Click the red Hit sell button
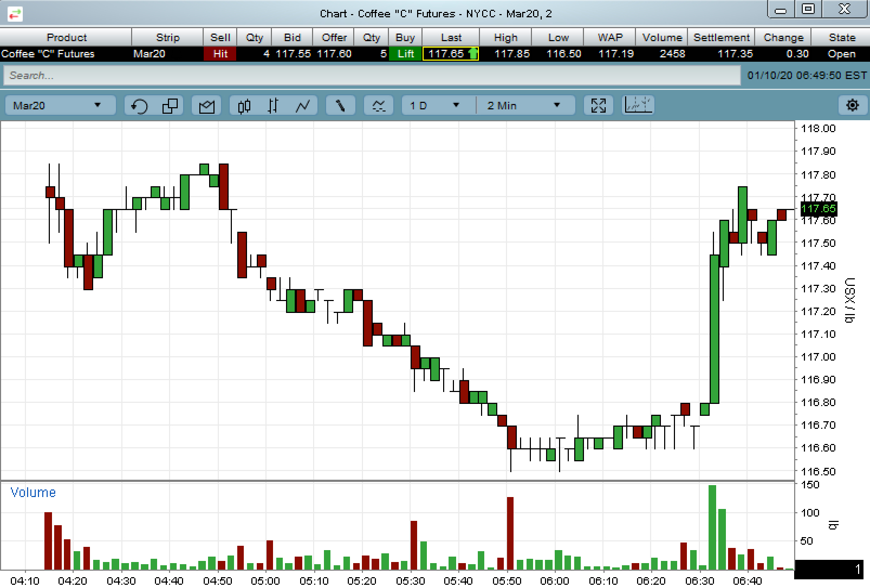The image size is (870, 588). click(220, 54)
